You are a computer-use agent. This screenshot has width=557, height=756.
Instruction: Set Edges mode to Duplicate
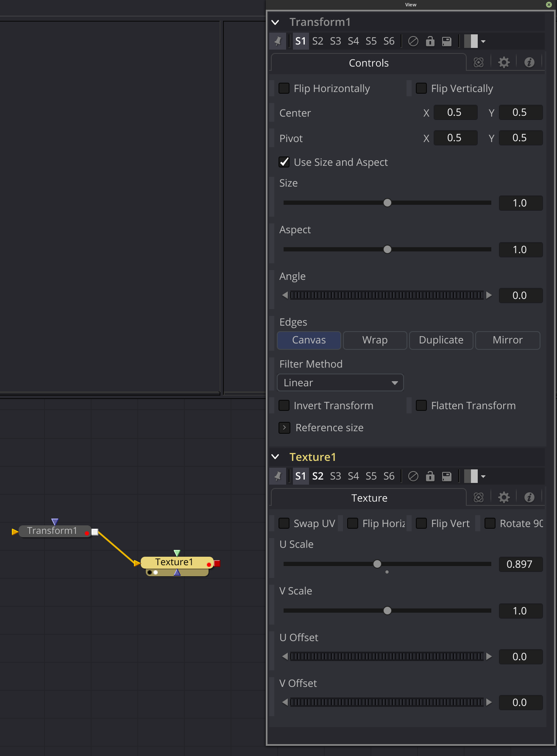[x=441, y=340]
